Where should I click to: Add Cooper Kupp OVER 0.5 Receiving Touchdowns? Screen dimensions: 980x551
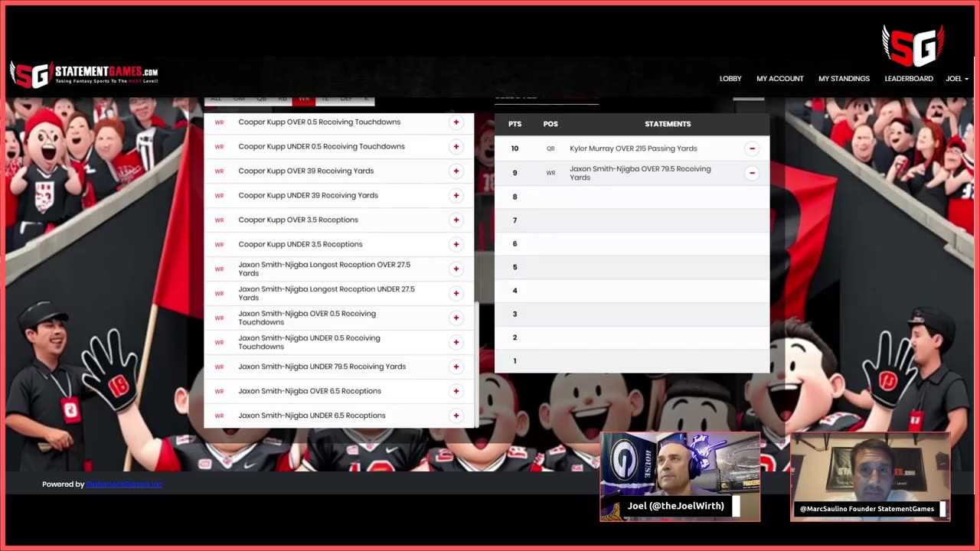tap(456, 122)
